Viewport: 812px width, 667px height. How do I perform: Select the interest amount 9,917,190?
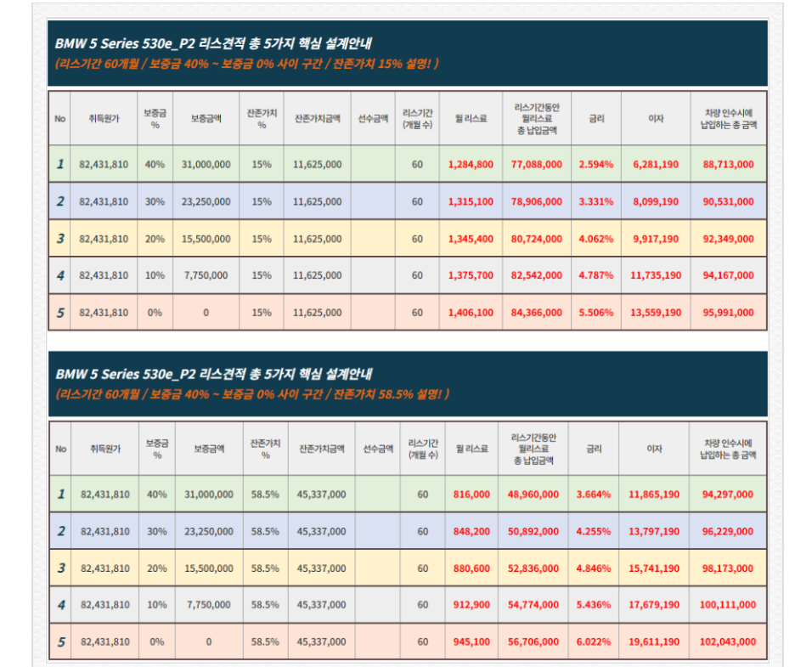click(656, 239)
